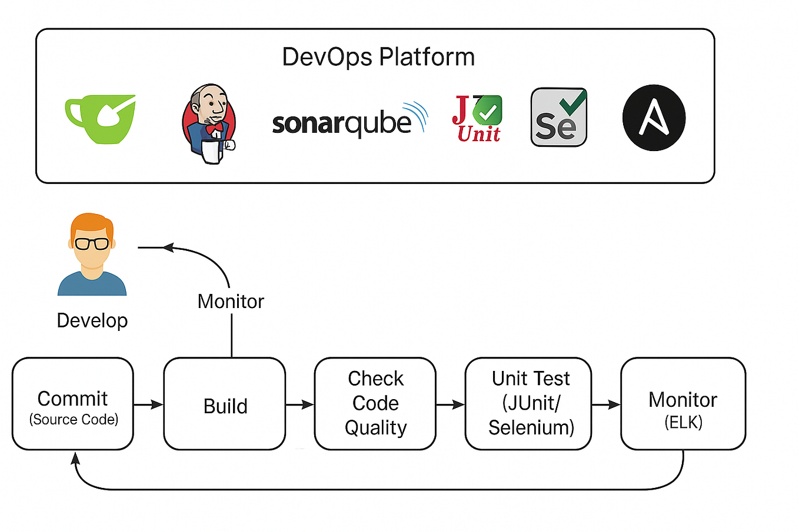Open the Unit Test (JUnit/Selenium) box
This screenshot has height=532, width=799.
528,403
